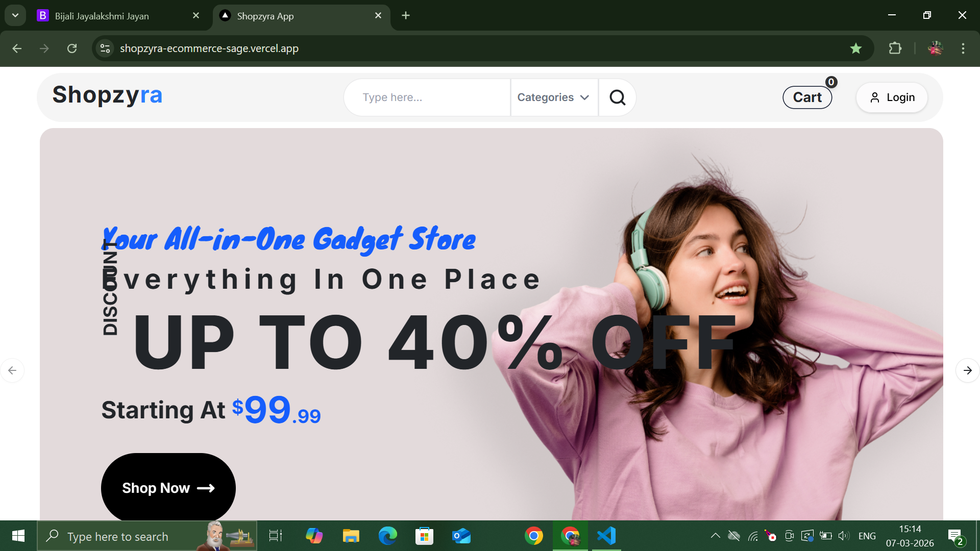Open site information icon in address bar

(105, 48)
